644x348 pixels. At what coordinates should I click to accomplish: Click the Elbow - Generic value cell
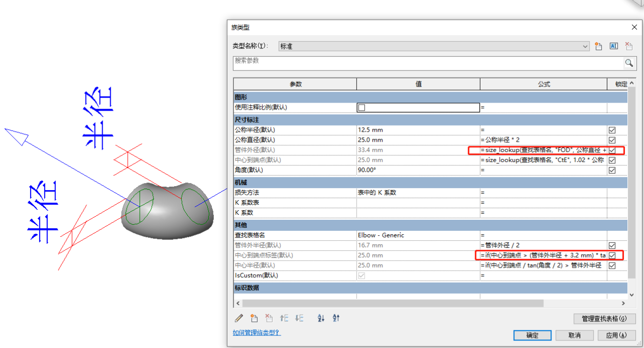pyautogui.click(x=418, y=235)
